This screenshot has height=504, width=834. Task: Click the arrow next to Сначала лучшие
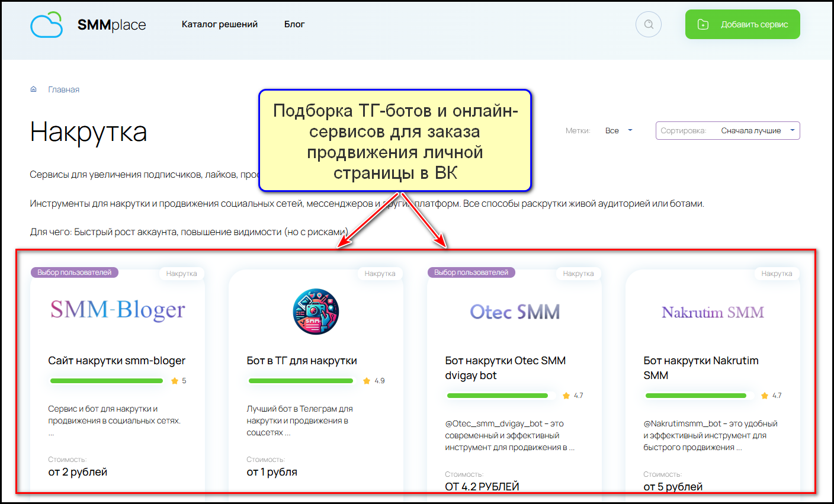[793, 130]
